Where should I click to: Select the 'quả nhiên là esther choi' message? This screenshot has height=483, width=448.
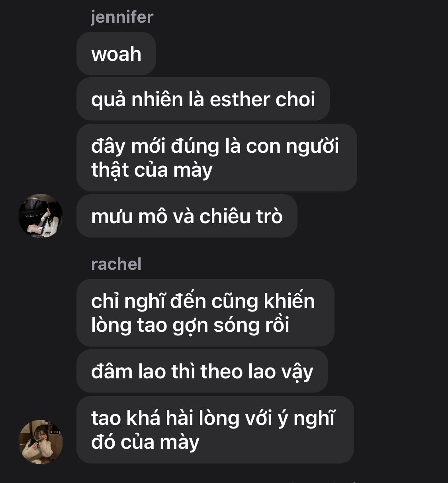(x=203, y=99)
